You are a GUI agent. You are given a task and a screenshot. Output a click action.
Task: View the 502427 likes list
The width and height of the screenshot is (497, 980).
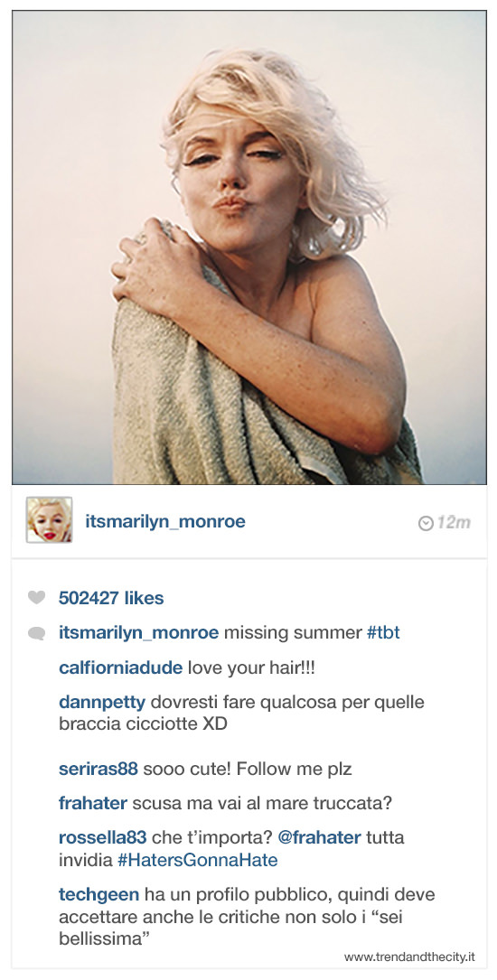111,598
